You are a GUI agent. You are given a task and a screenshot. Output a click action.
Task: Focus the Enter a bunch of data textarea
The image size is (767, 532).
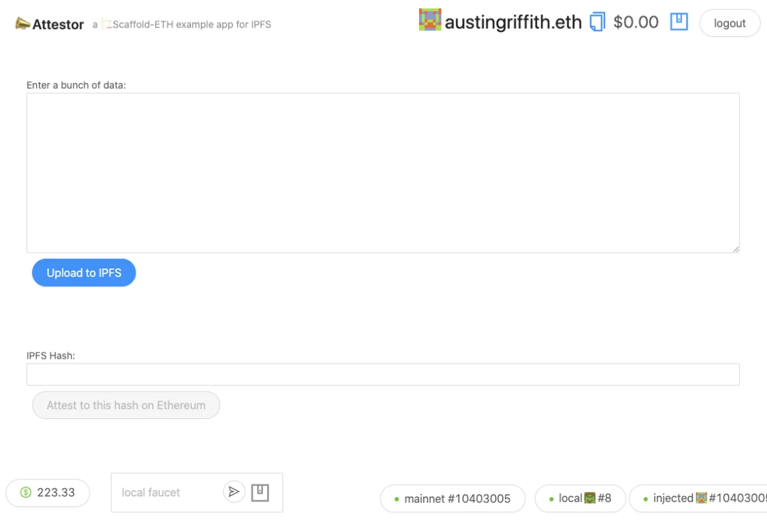coord(383,173)
